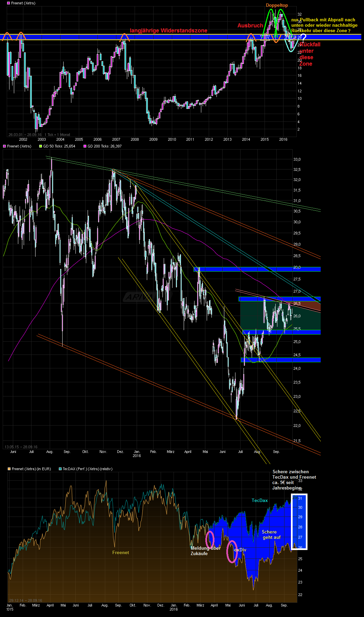
Task: Click the teal TecDAX (Perf.) legend swatch
Action: point(60,469)
